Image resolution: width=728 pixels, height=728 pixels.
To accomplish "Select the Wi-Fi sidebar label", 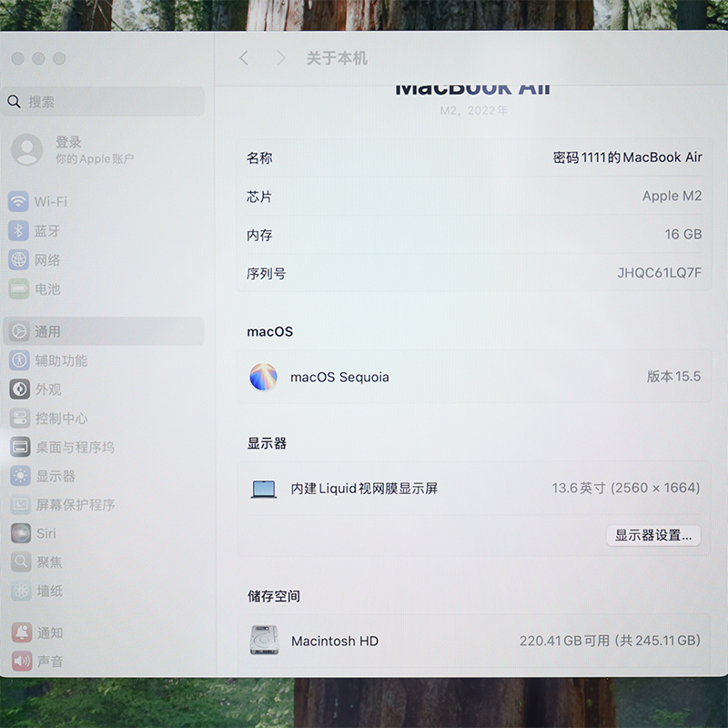I will click(x=51, y=201).
